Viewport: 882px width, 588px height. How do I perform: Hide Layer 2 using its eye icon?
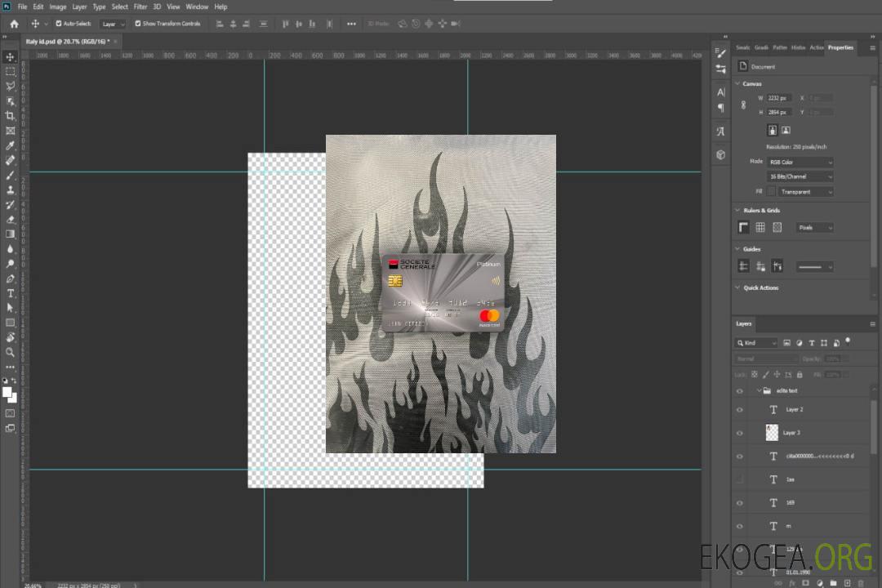pos(740,410)
